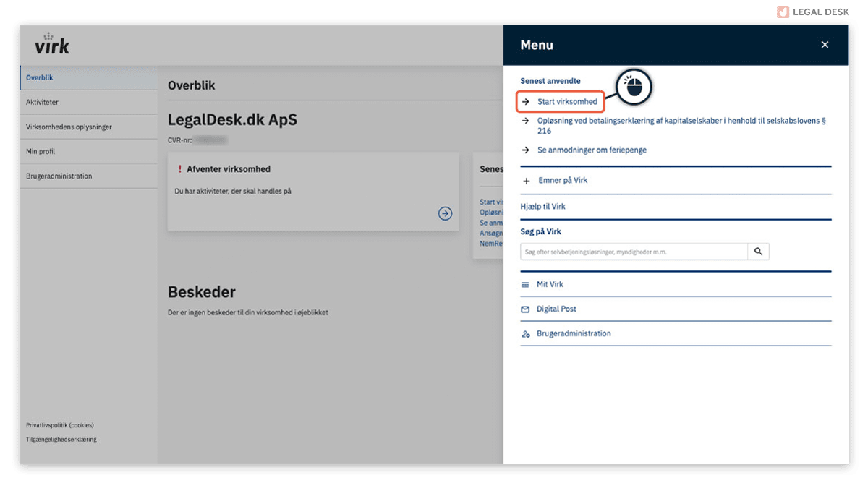868x488 pixels.
Task: Click 'Der er ingen beskeder' message text
Action: click(248, 313)
